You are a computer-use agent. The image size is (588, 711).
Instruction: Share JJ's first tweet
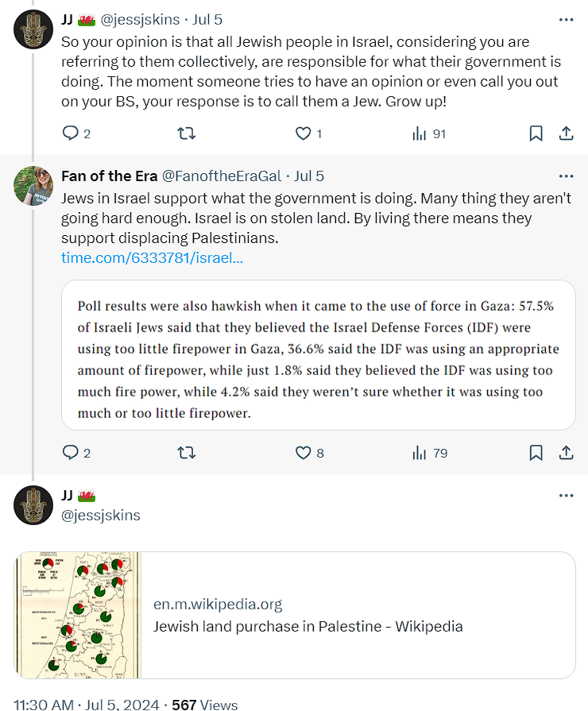(x=567, y=133)
